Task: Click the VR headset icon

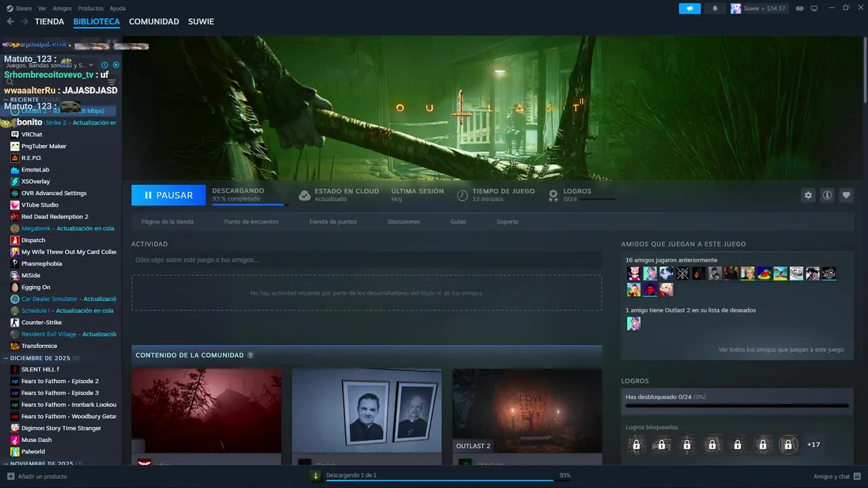Action: pos(800,8)
